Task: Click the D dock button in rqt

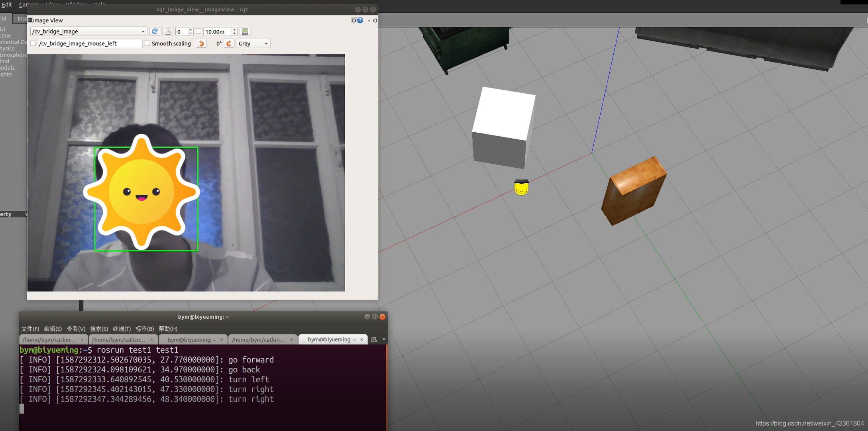Action: (x=353, y=20)
